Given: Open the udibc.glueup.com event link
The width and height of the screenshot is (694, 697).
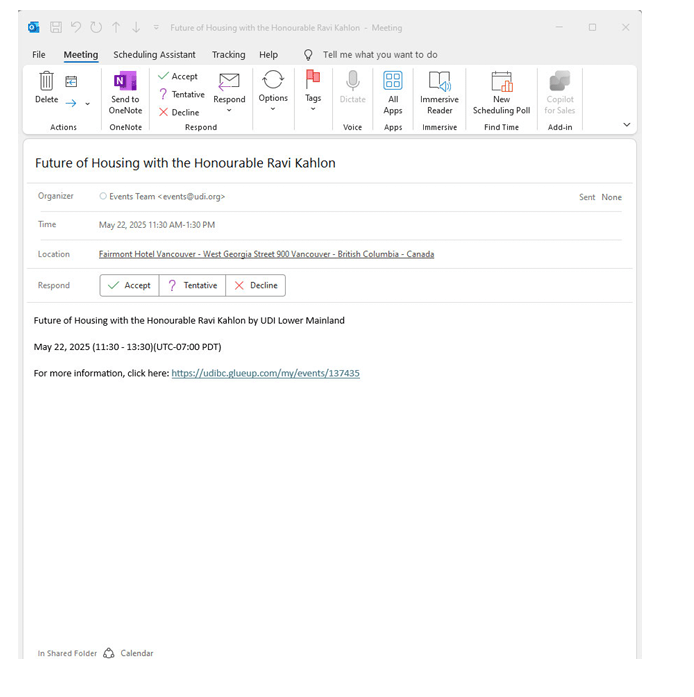Looking at the screenshot, I should (x=265, y=373).
